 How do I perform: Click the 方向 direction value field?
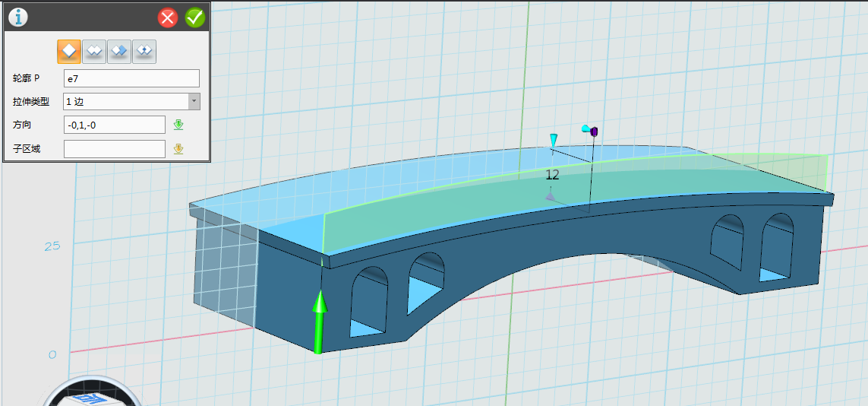[x=114, y=125]
